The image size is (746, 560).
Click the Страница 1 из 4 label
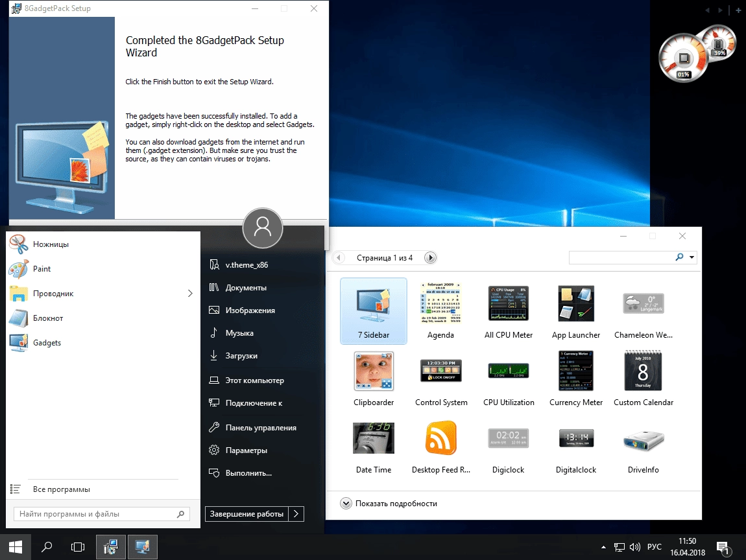click(385, 258)
